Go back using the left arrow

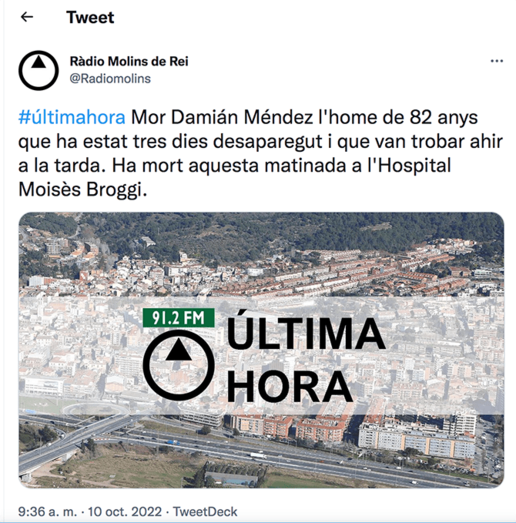point(27,17)
